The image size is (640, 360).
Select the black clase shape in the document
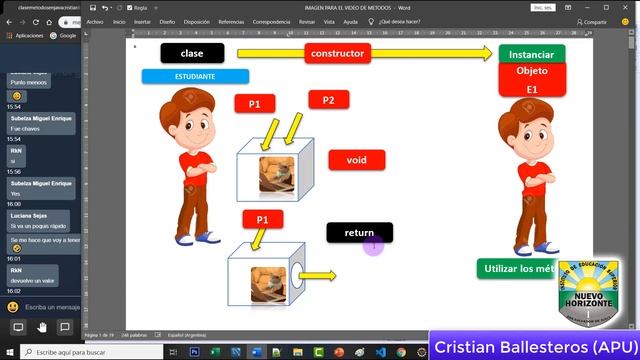tap(192, 53)
